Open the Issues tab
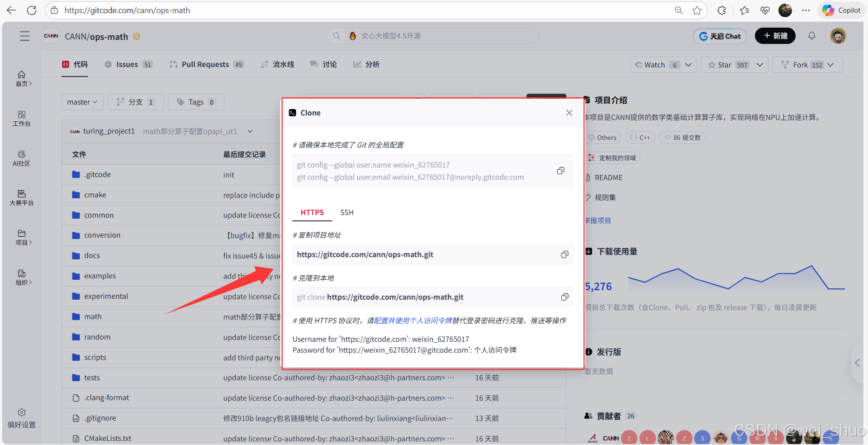This screenshot has width=868, height=445. [x=127, y=64]
